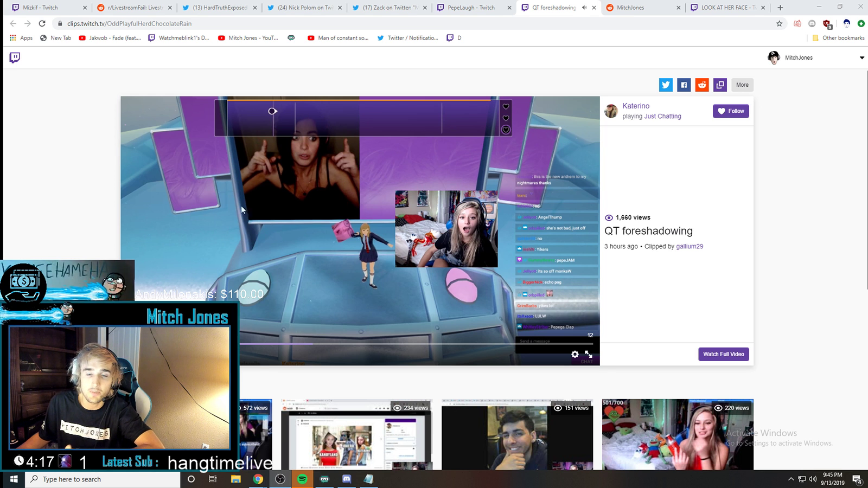Go to the Twitch home logo
The height and width of the screenshot is (488, 868).
[15, 57]
